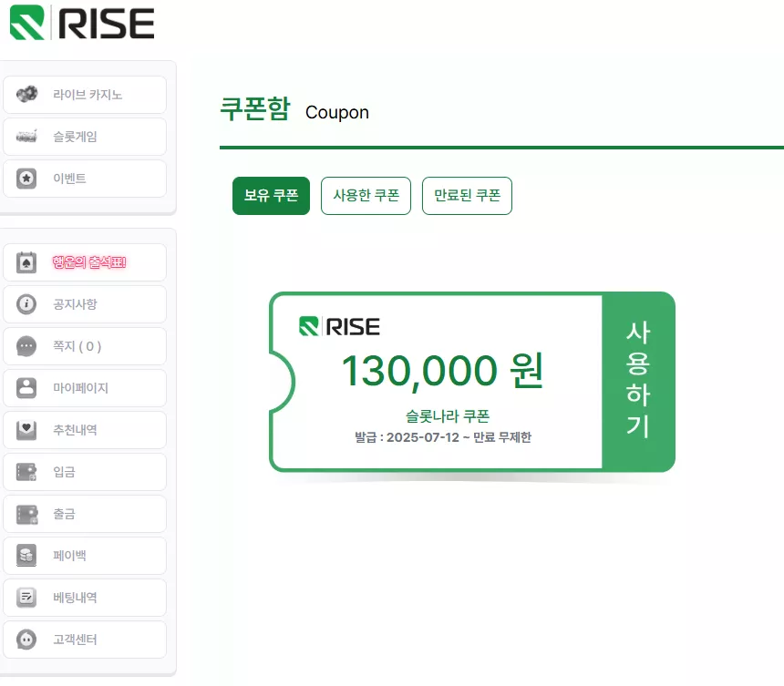Click the notice info circle icon

26,304
